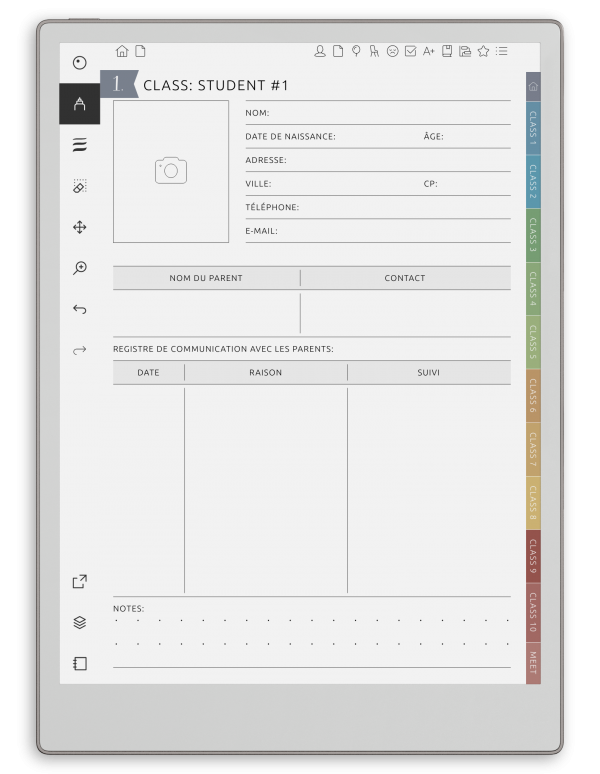The image size is (600, 774).
Task: Open the star favorites icon
Action: click(483, 51)
